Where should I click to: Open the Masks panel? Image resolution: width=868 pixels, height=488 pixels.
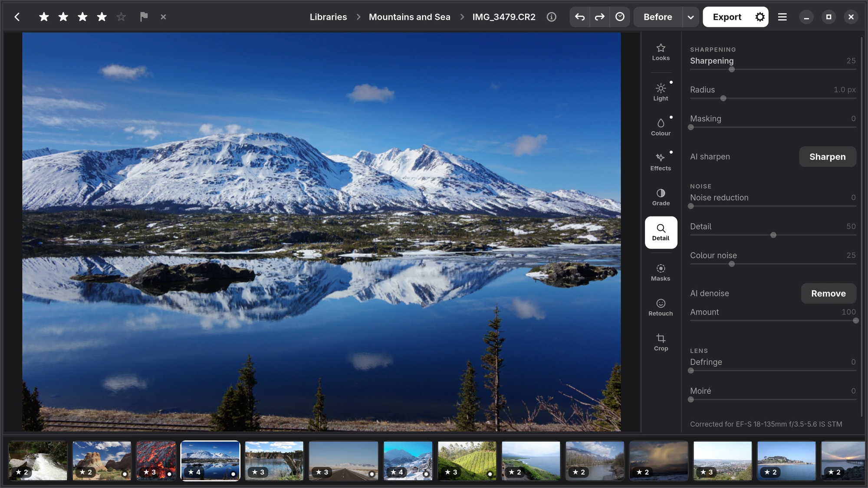point(661,272)
